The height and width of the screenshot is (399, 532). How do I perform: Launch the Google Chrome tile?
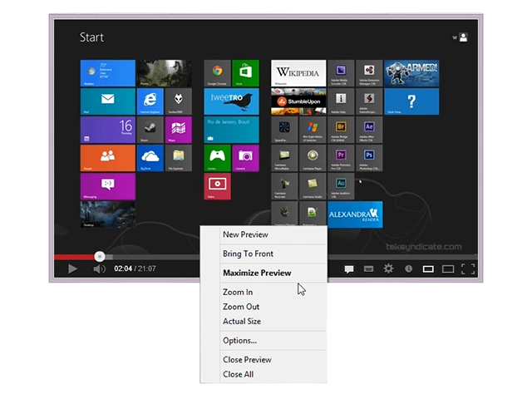(x=217, y=73)
